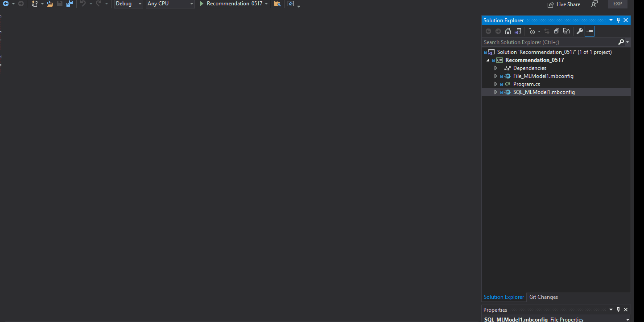Viewport: 644px width, 322px height.
Task: Click the New Project toolbar icon
Action: tap(35, 4)
